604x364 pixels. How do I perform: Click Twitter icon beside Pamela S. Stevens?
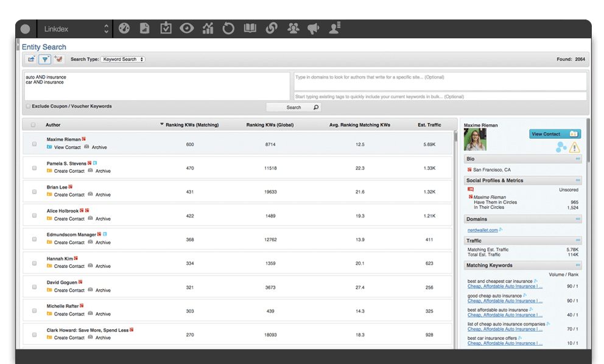pyautogui.click(x=95, y=163)
